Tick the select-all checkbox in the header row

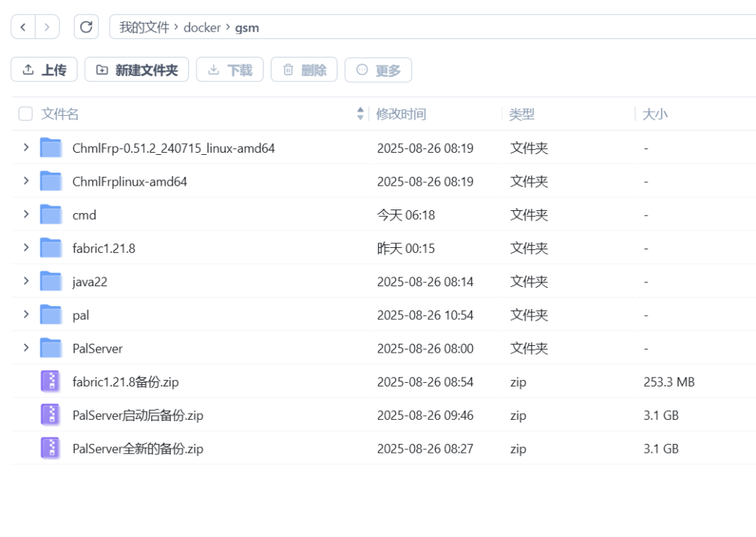(25, 114)
